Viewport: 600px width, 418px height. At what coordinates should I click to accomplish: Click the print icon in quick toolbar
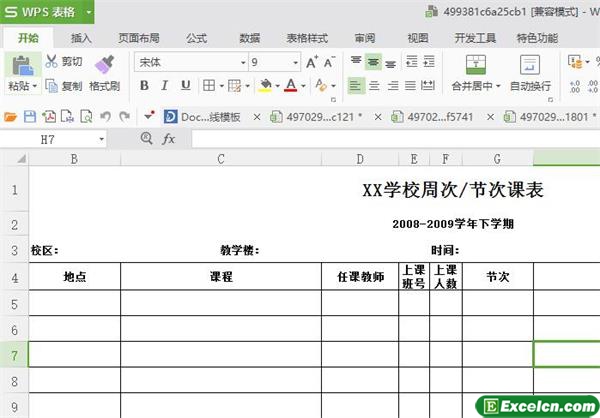coord(67,117)
